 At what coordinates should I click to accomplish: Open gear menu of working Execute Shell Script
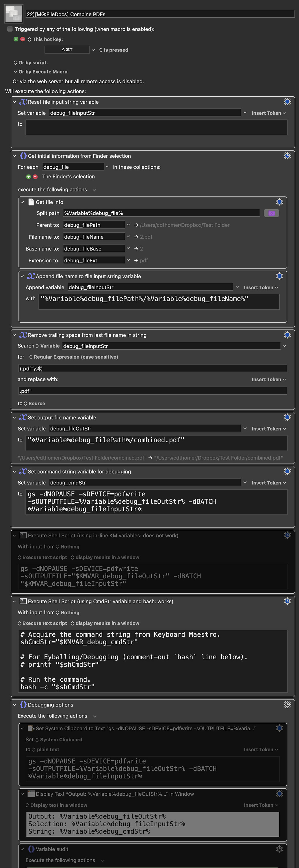click(x=287, y=601)
